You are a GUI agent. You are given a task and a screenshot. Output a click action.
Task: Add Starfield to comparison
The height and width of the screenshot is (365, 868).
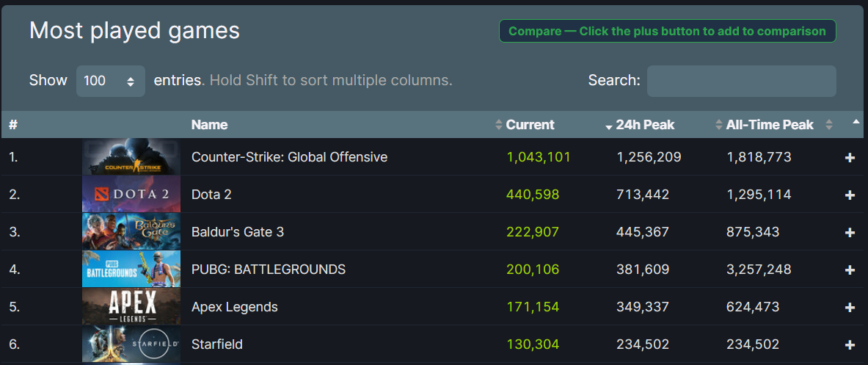tap(850, 345)
